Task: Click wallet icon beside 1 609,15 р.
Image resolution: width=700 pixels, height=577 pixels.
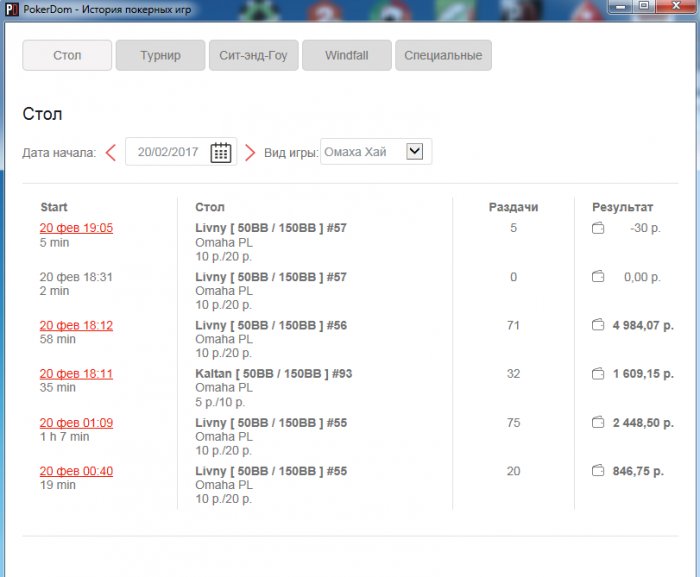Action: pos(598,373)
